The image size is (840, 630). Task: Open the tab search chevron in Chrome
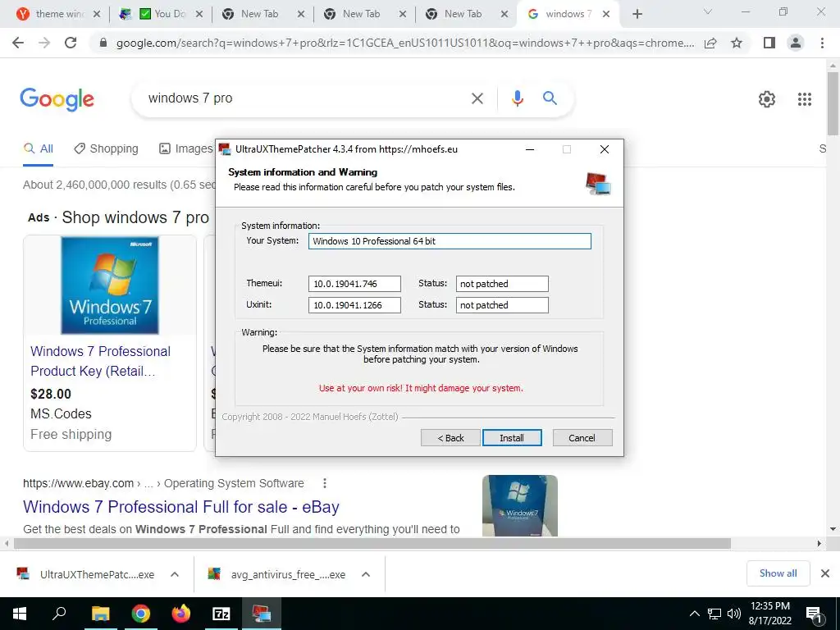click(x=708, y=11)
